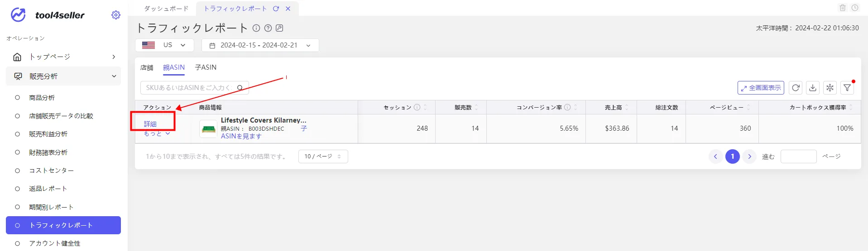Open the 10 / ページ page size dropdown

pyautogui.click(x=323, y=156)
